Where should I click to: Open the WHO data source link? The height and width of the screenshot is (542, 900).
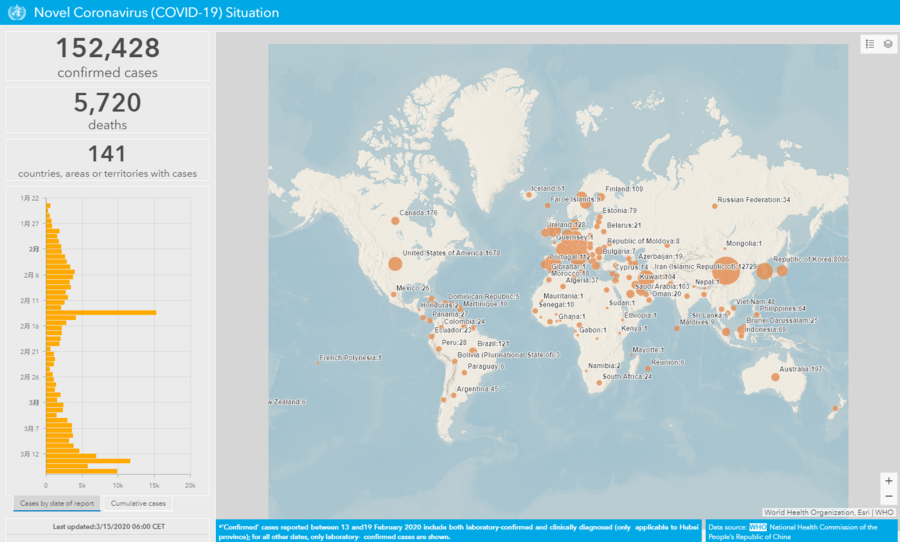(757, 527)
